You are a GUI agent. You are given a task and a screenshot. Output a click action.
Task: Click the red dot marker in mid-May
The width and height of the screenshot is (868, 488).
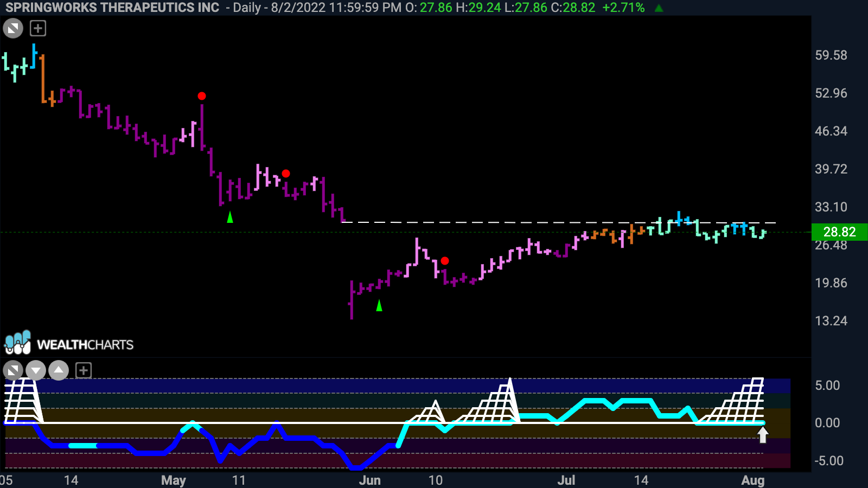coord(286,174)
